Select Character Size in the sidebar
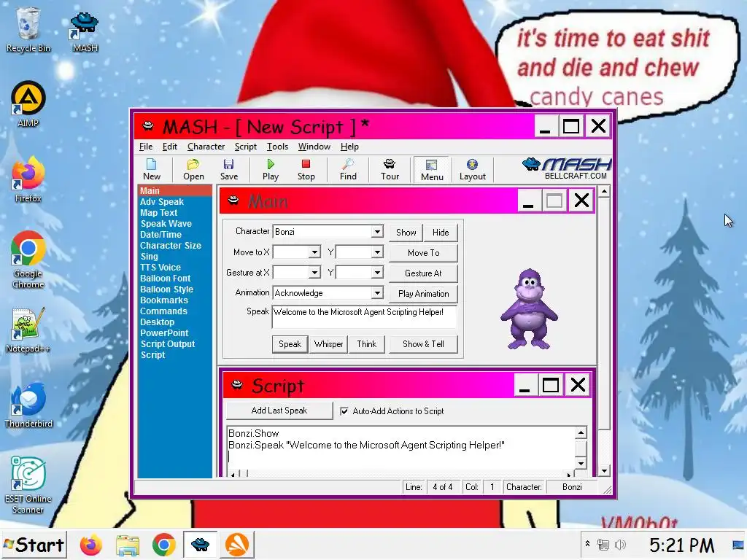This screenshot has width=747, height=560. (171, 246)
